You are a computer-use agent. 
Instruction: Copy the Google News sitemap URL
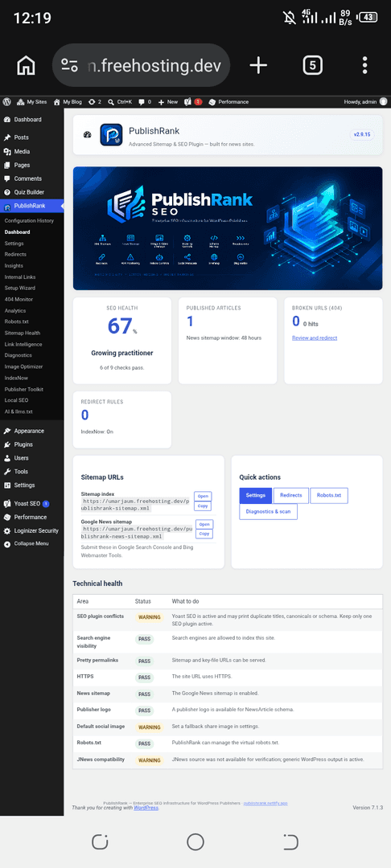tap(204, 534)
